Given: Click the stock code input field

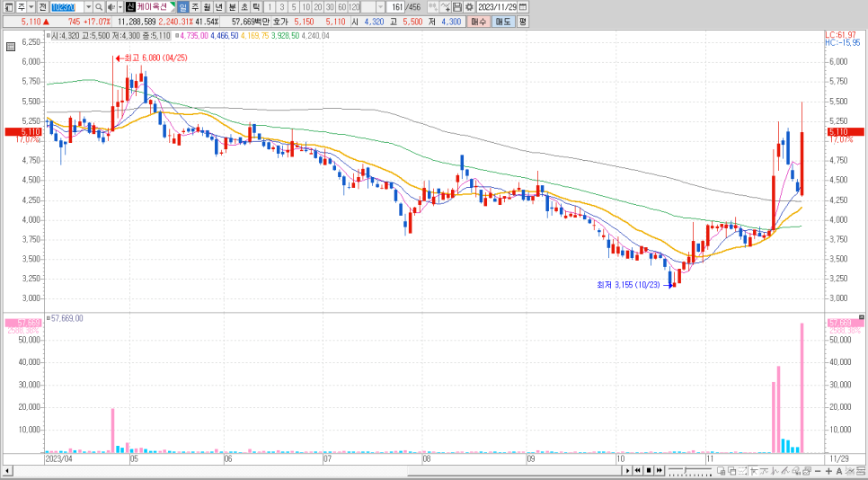Looking at the screenshot, I should [67, 7].
